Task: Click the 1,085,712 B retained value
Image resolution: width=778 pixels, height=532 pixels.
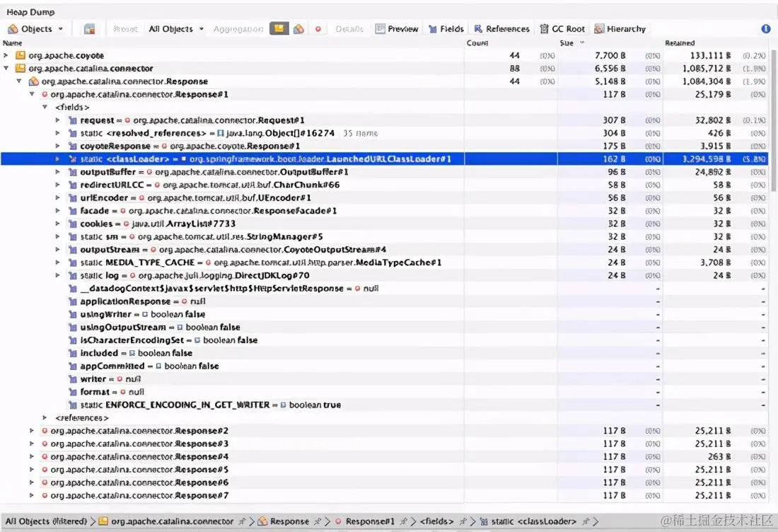Action: (x=706, y=69)
